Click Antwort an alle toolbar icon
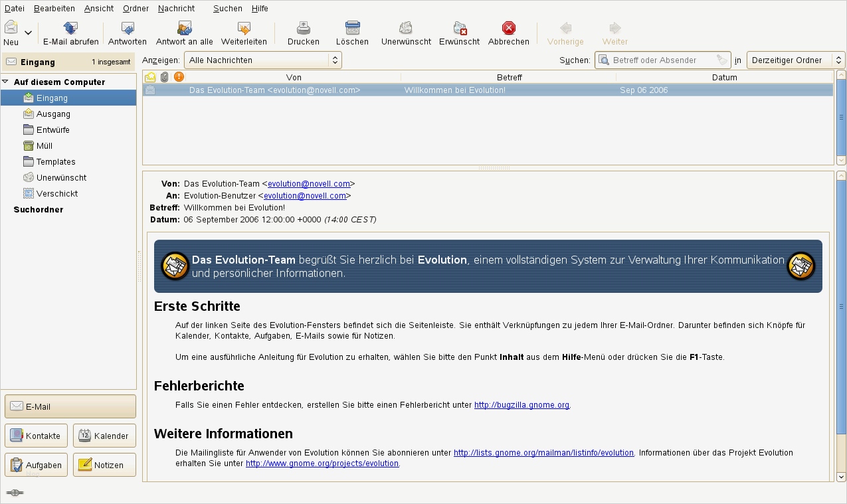847x504 pixels. click(x=185, y=28)
